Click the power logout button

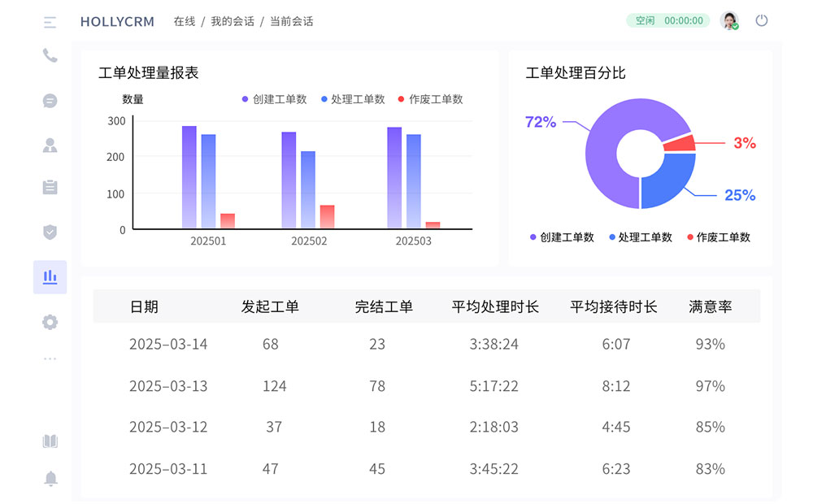[762, 20]
